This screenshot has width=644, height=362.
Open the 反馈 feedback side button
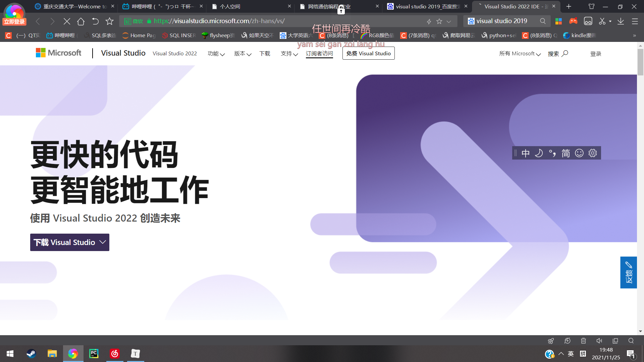pos(629,273)
